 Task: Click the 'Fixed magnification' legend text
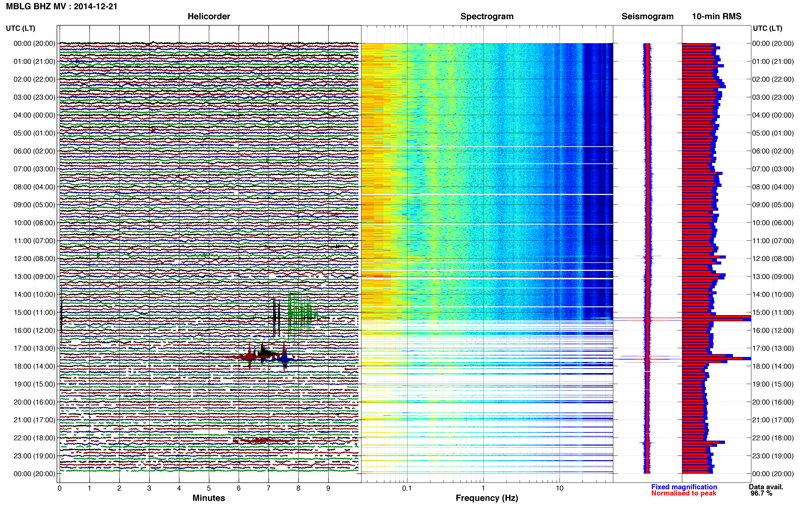click(x=684, y=487)
